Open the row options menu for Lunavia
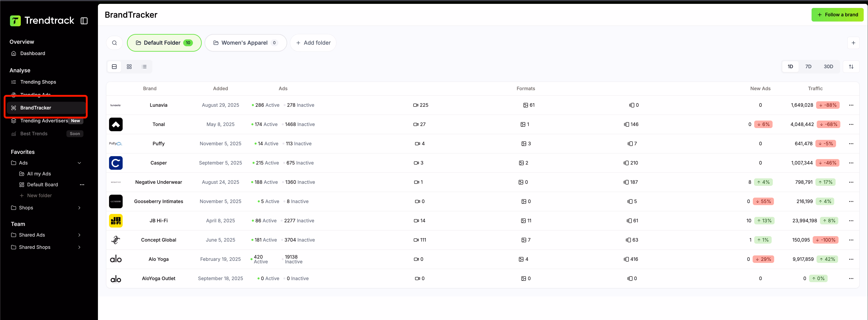 pos(851,105)
